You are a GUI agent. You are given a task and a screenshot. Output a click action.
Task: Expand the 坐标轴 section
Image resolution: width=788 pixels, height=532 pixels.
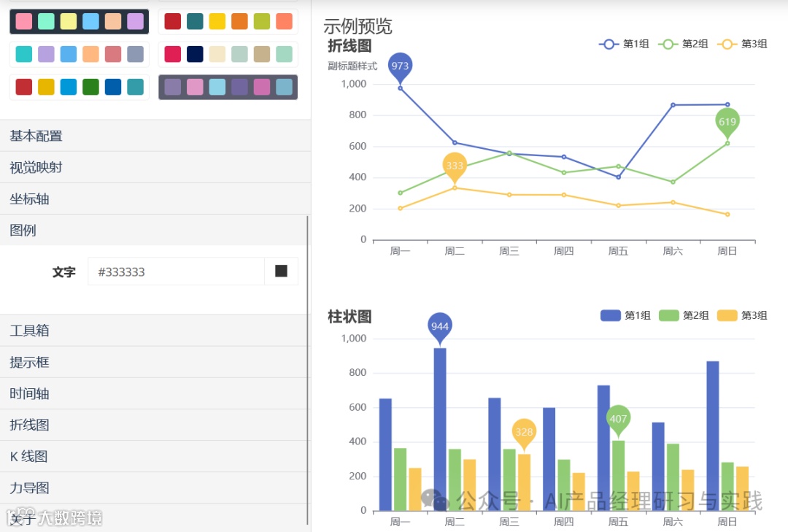[x=155, y=199]
